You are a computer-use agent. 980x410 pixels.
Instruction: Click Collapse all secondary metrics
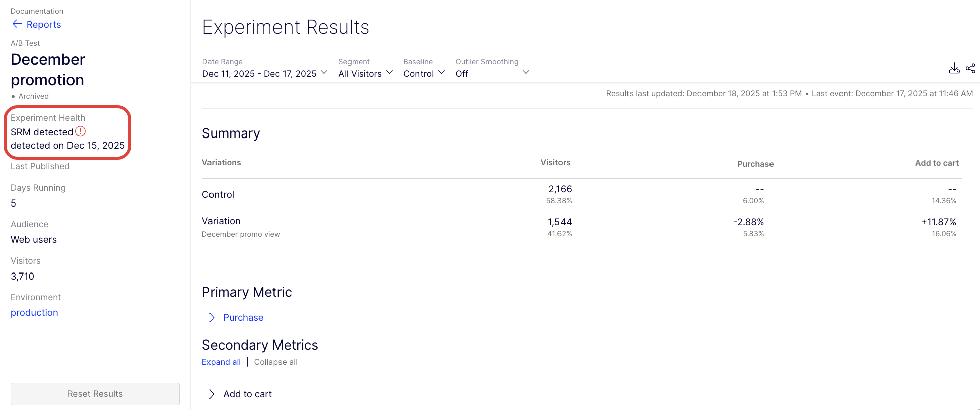275,362
